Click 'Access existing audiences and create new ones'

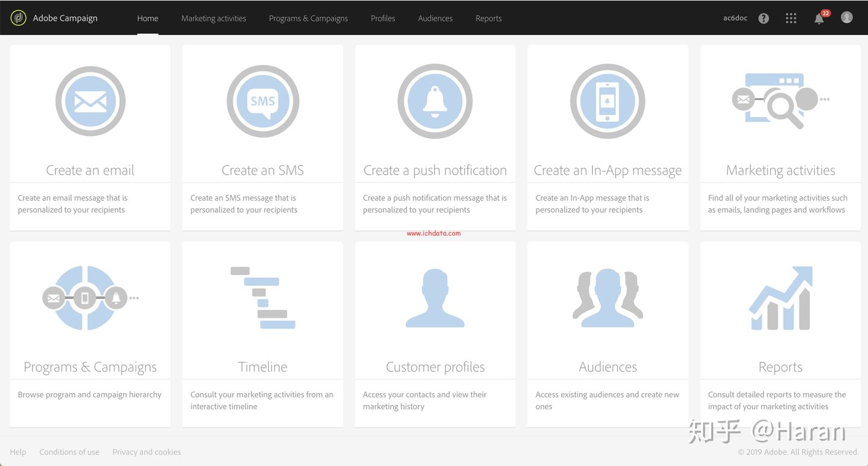(x=607, y=400)
